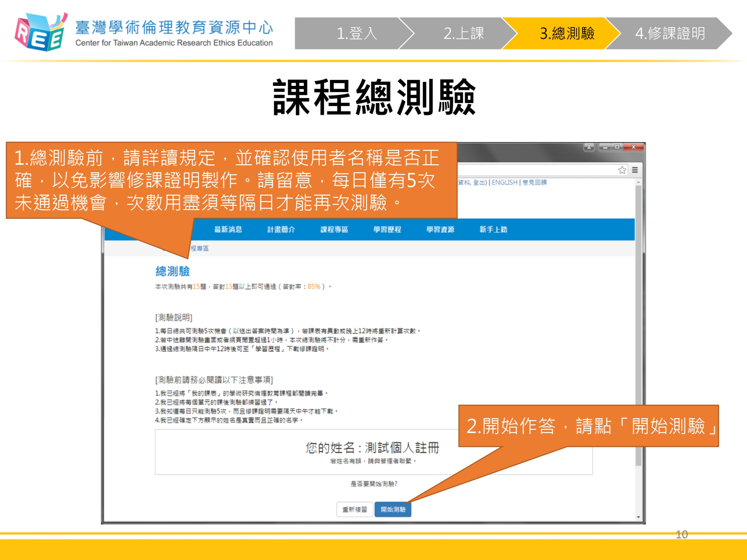
Task: Click the scrollbar up arrow
Action: [x=638, y=182]
